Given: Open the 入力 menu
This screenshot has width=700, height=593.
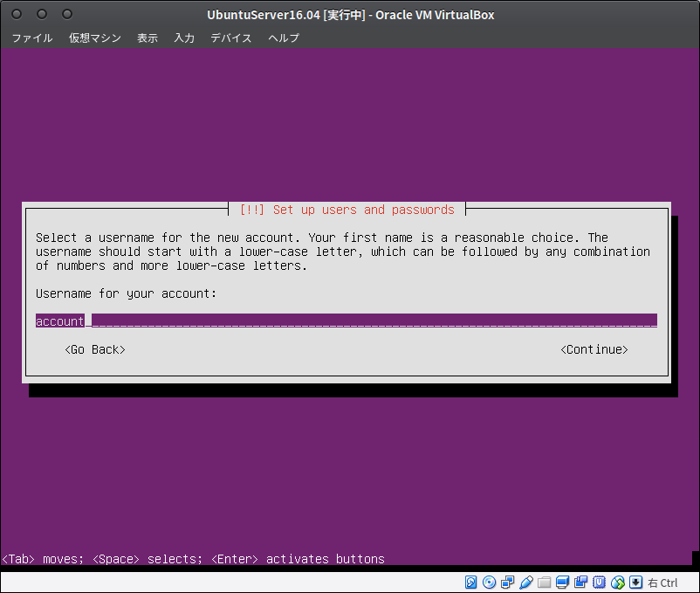Looking at the screenshot, I should 184,38.
